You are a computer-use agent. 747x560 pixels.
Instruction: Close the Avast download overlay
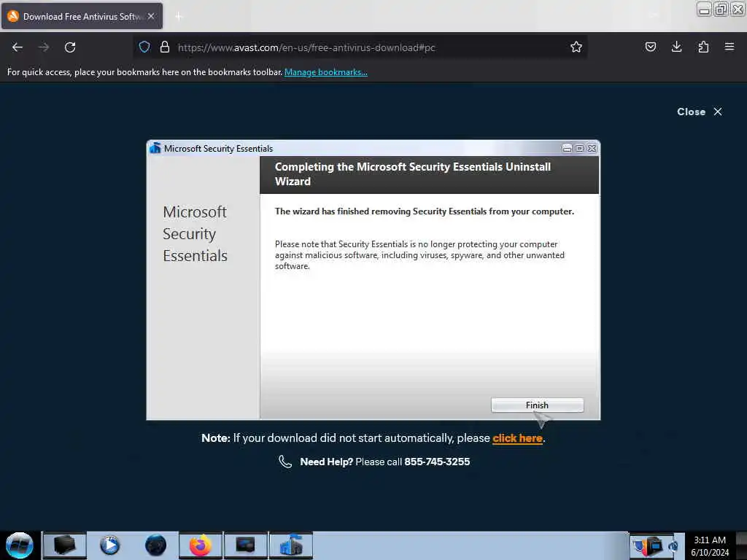700,112
